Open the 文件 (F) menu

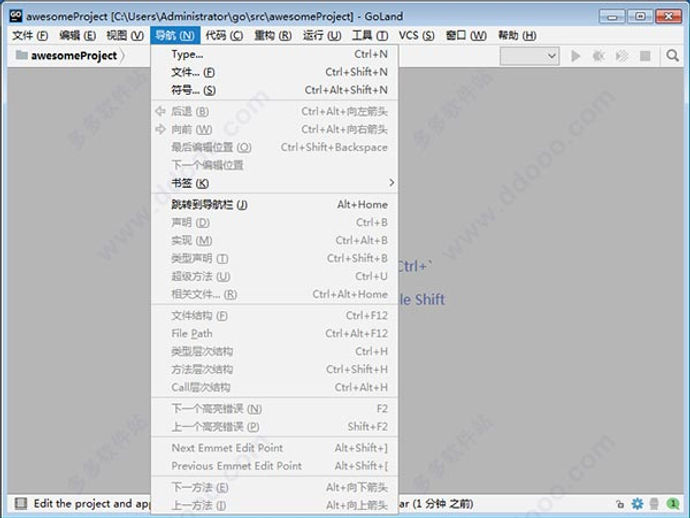30,35
